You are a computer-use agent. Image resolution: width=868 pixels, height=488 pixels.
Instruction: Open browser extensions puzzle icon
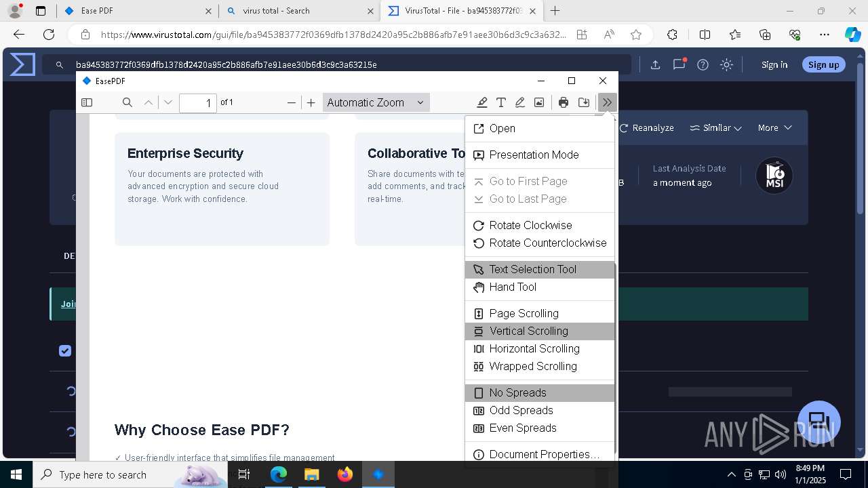tap(672, 35)
